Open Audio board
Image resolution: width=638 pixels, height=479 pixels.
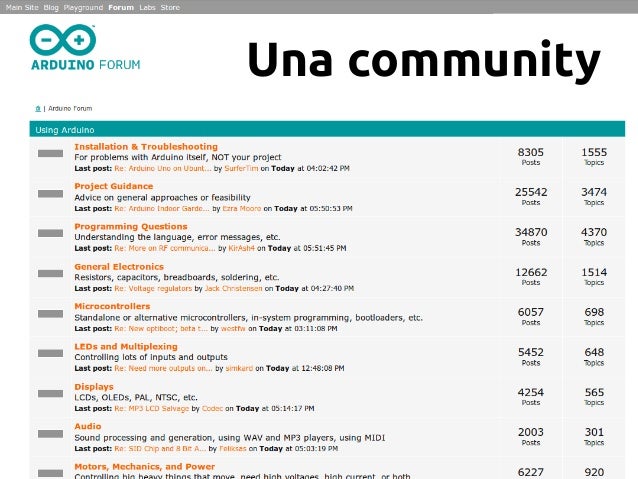(x=87, y=426)
